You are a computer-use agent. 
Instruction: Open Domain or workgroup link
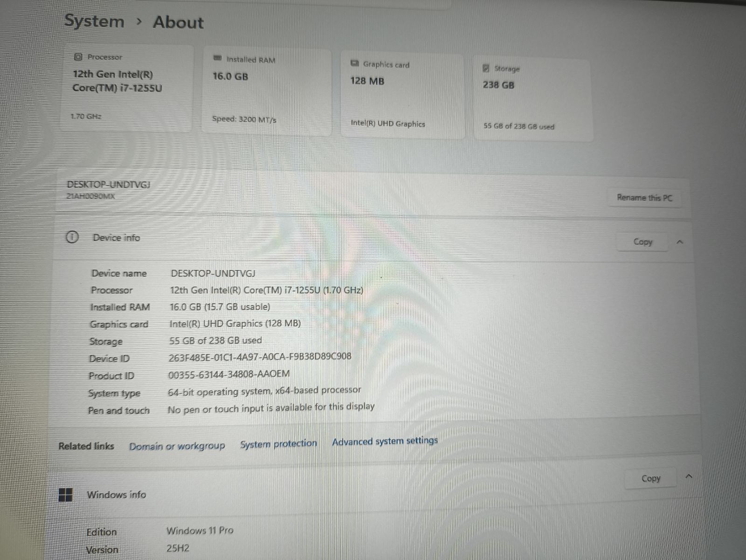click(x=177, y=446)
